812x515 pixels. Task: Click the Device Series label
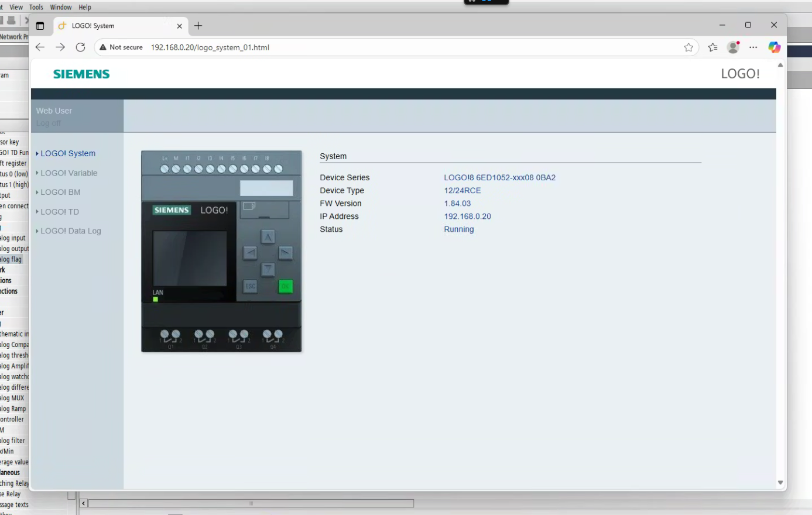pos(345,177)
